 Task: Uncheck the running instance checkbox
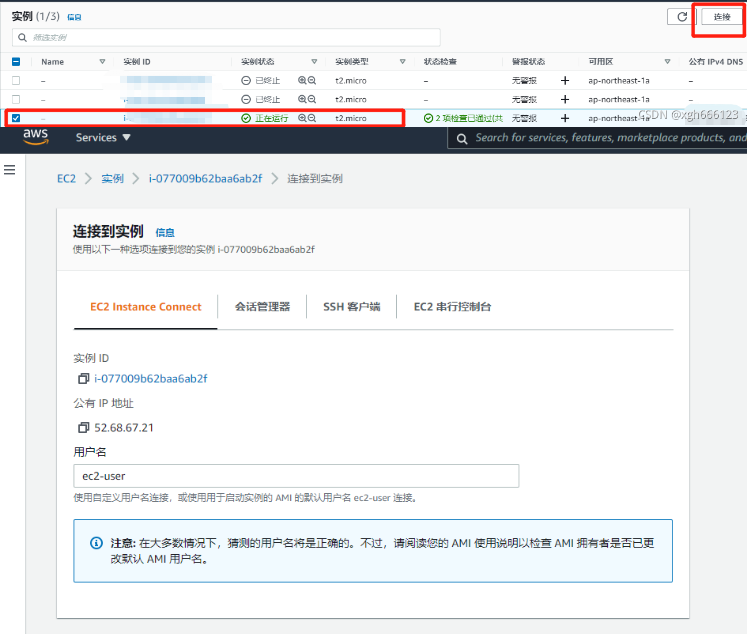pyautogui.click(x=16, y=118)
